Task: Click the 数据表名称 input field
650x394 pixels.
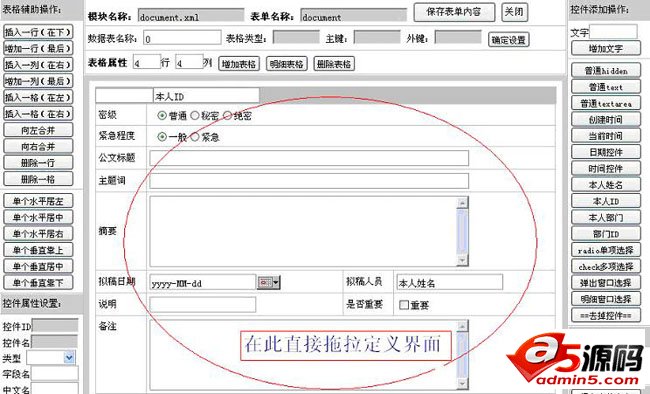Action: coord(182,38)
